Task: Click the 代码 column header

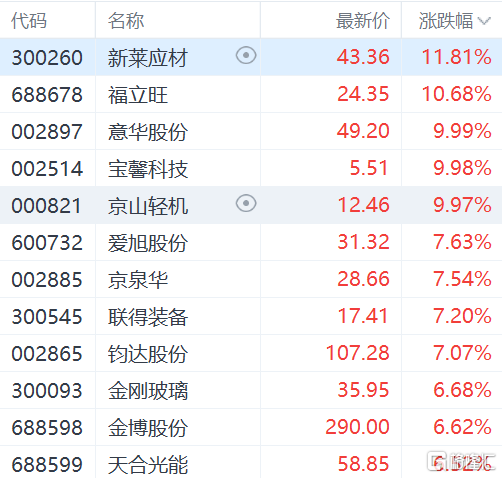Action: click(x=29, y=21)
